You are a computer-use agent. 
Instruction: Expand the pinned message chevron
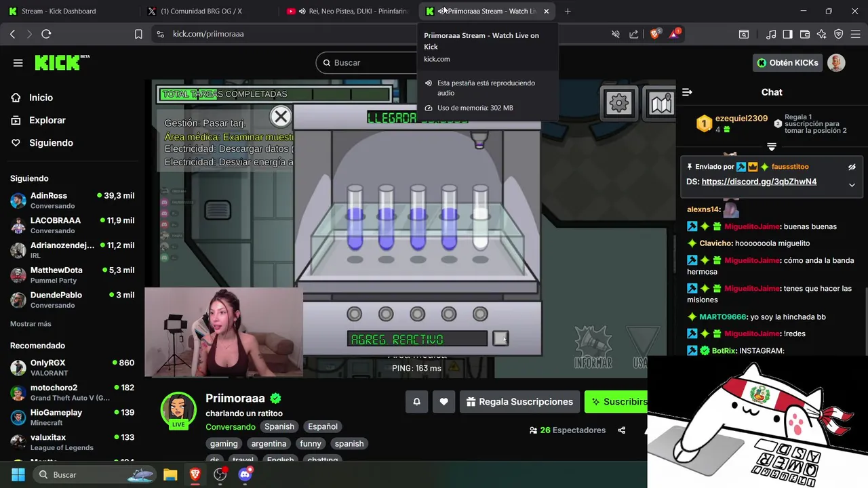click(852, 184)
